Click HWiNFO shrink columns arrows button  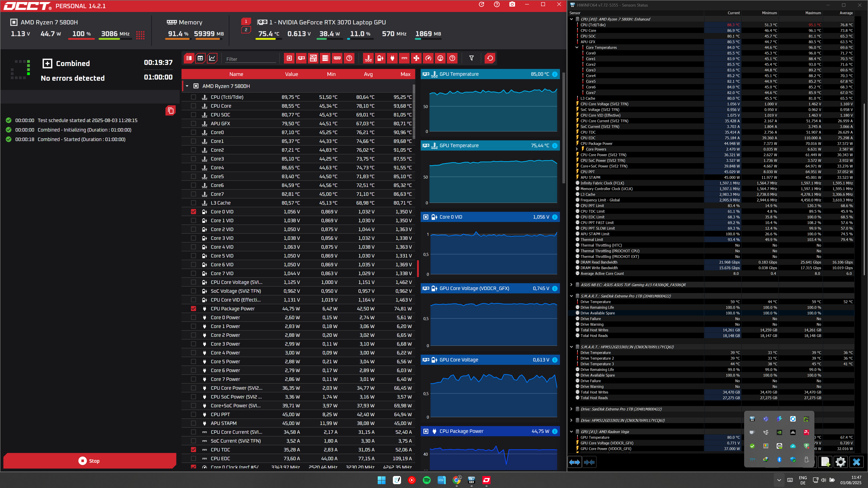click(589, 462)
